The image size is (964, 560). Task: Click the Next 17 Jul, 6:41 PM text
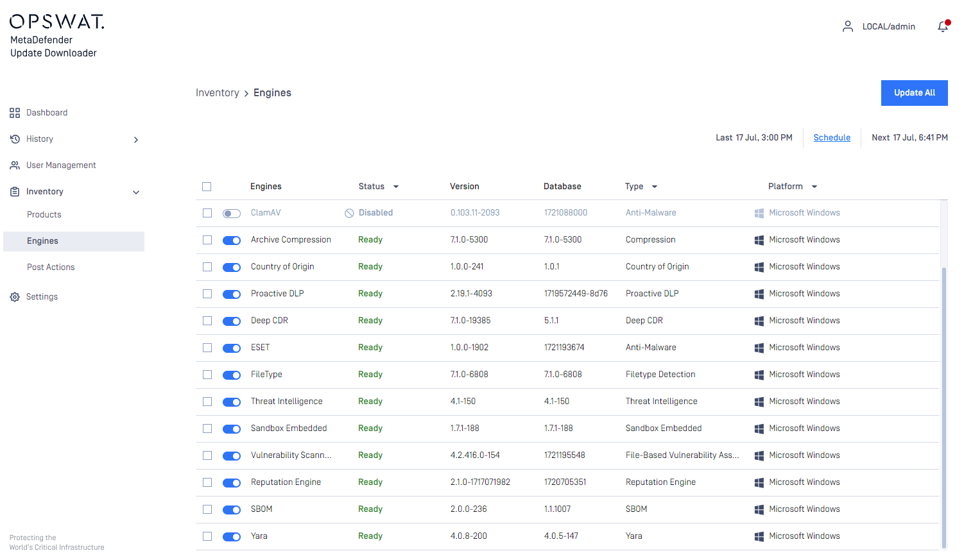coord(909,138)
